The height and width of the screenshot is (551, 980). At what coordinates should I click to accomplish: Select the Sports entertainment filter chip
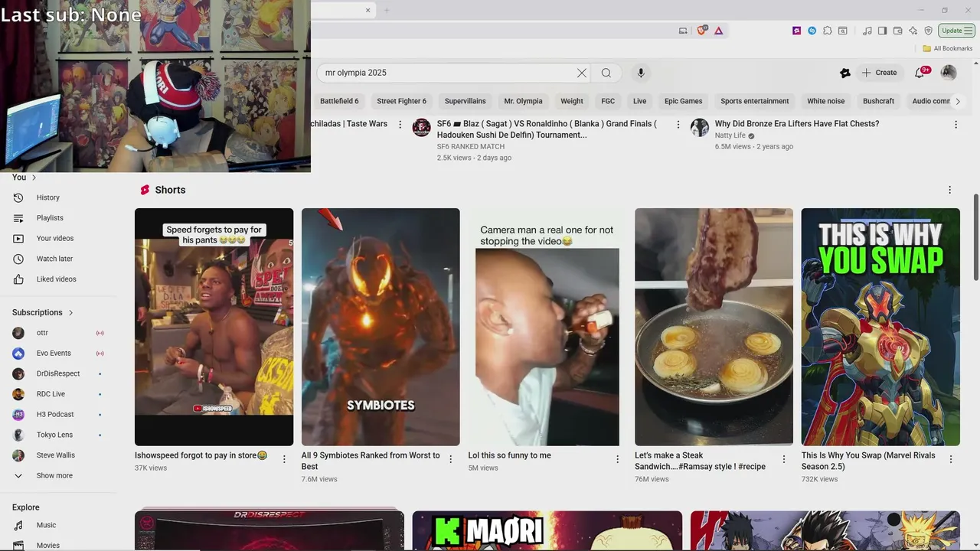(754, 101)
